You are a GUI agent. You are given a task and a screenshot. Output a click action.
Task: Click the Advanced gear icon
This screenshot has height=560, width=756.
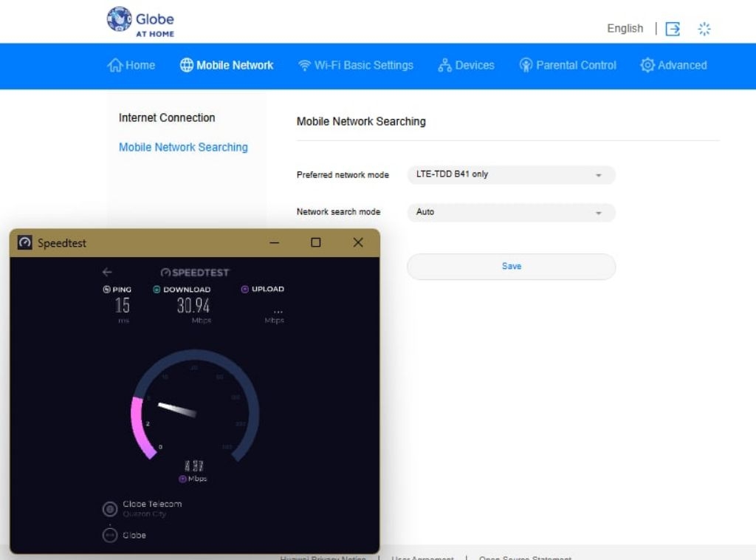click(647, 65)
